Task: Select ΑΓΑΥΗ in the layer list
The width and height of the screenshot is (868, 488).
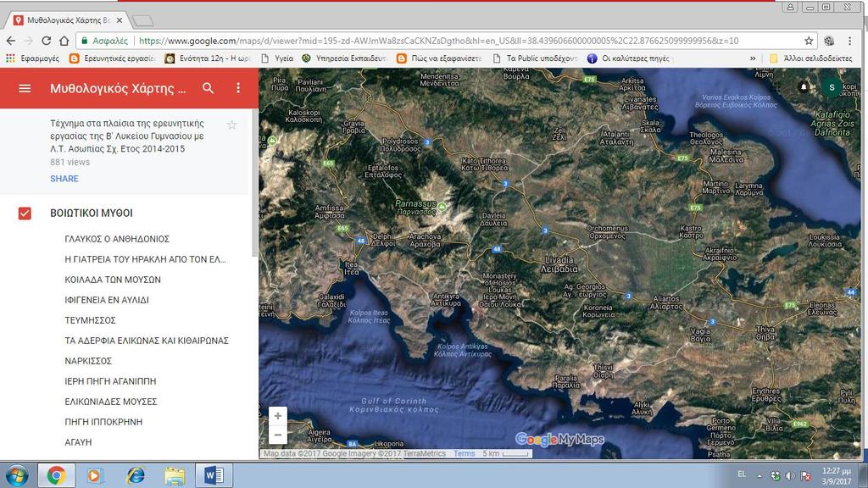Action: [78, 442]
